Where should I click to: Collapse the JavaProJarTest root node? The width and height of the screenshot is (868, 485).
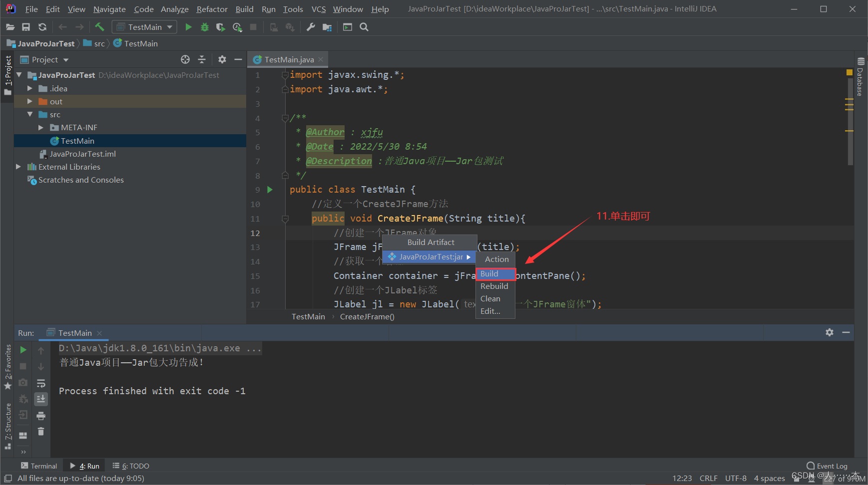tap(19, 75)
